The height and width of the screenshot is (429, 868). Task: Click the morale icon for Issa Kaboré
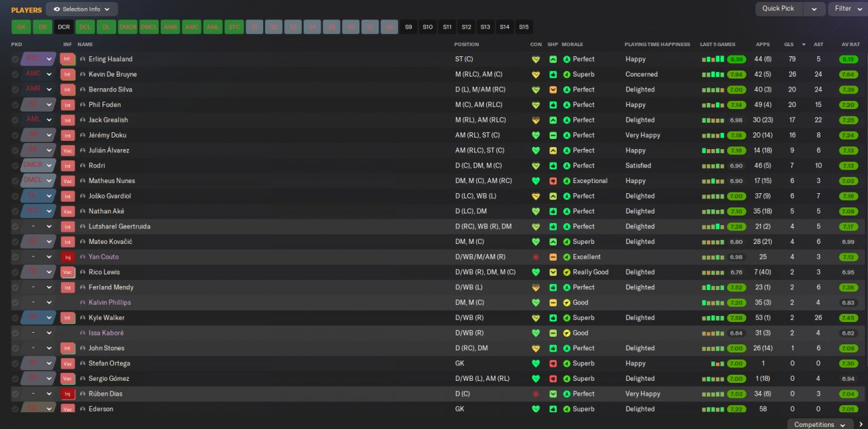(x=567, y=333)
